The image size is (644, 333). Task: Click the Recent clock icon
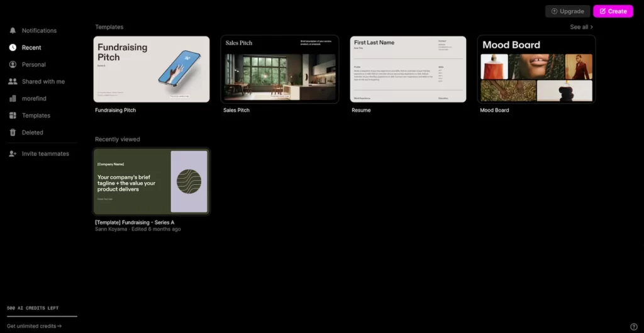(13, 48)
